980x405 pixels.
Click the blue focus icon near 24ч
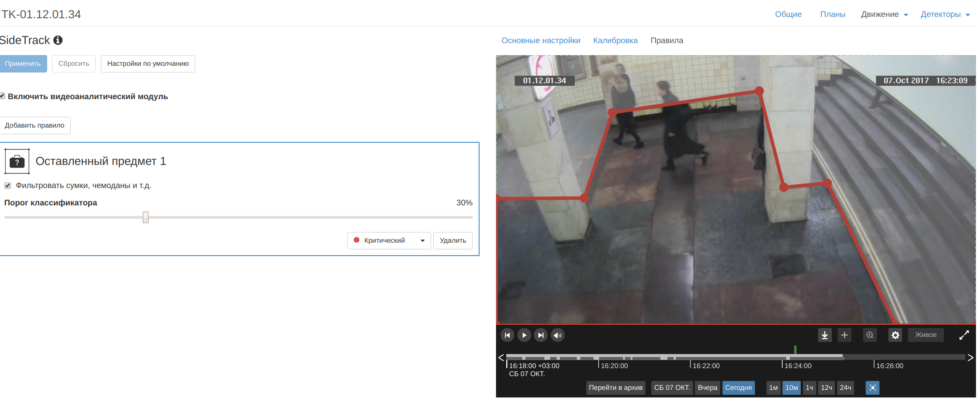pyautogui.click(x=872, y=388)
